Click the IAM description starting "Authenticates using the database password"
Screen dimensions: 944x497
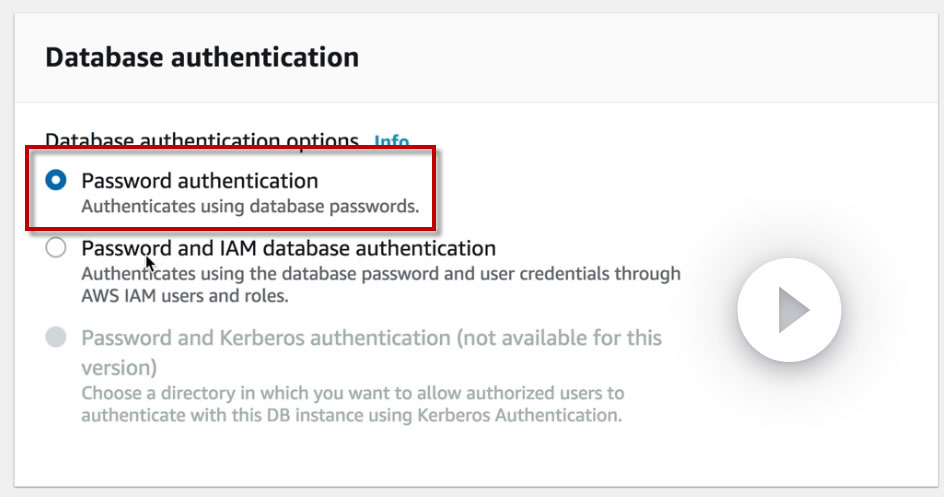tap(380, 273)
